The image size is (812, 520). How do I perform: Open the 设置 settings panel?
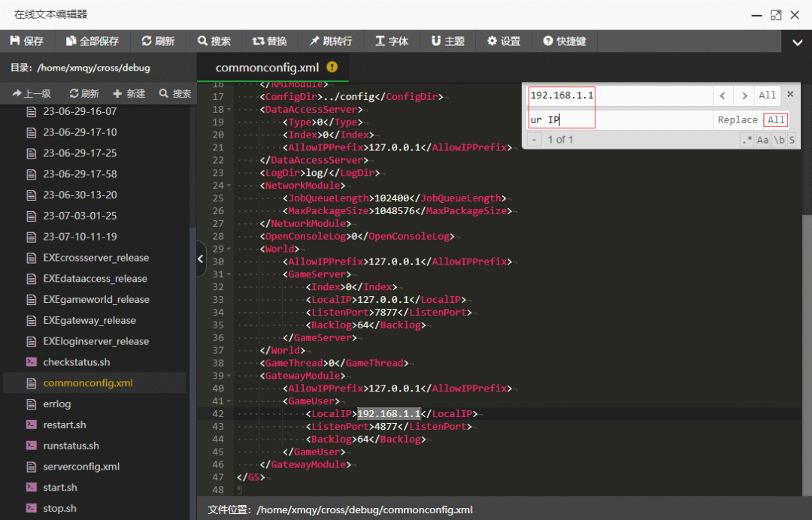pyautogui.click(x=503, y=41)
